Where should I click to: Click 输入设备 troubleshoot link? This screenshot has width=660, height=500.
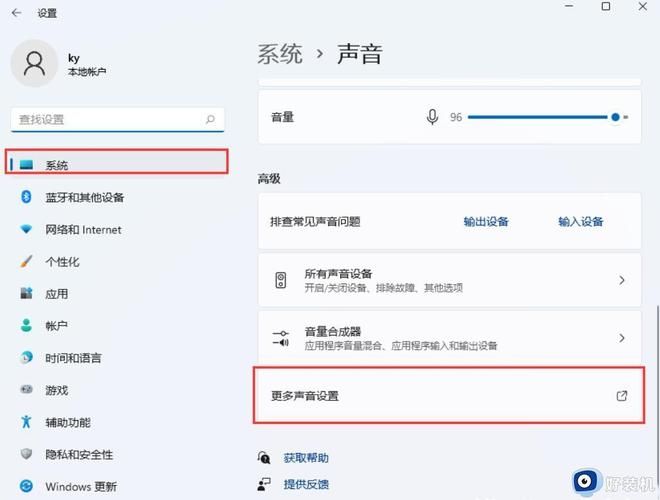pos(581,222)
